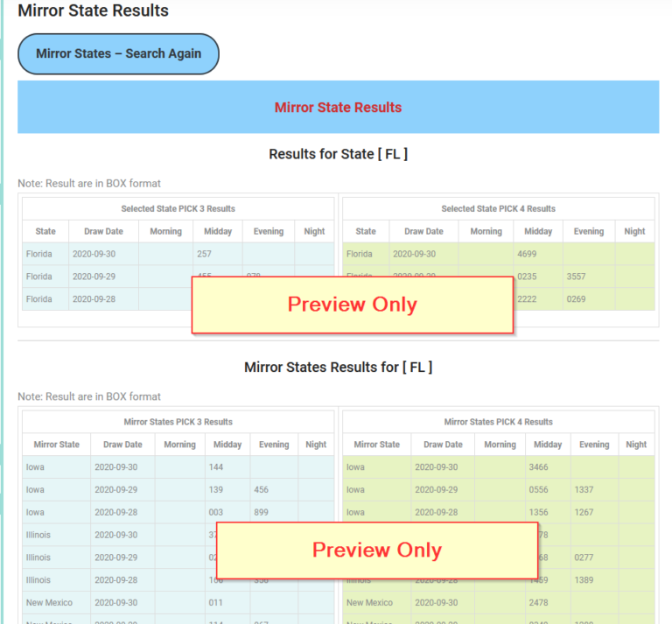Click Iowa PICK 3 evening value 899

coord(261,513)
